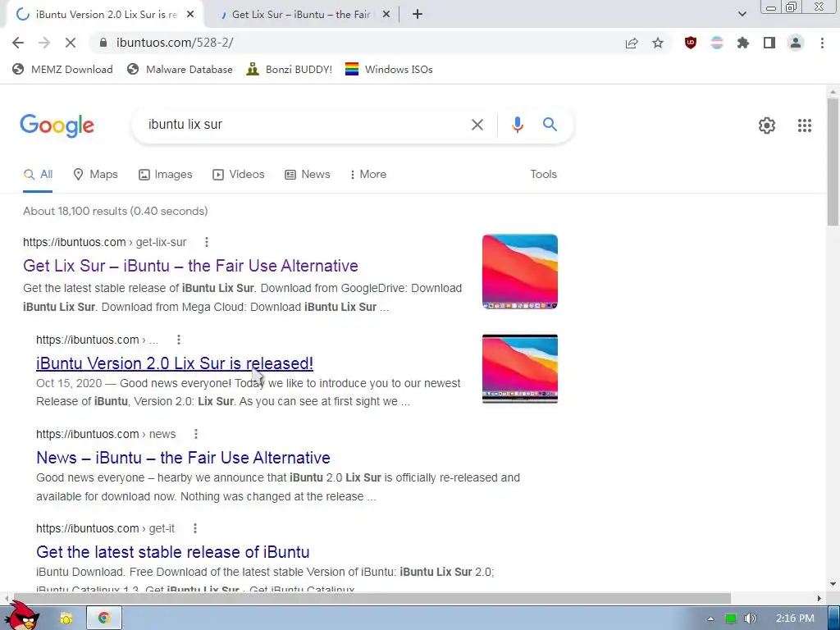The width and height of the screenshot is (840, 630).
Task: Open Get the latest stable release link
Action: (172, 552)
